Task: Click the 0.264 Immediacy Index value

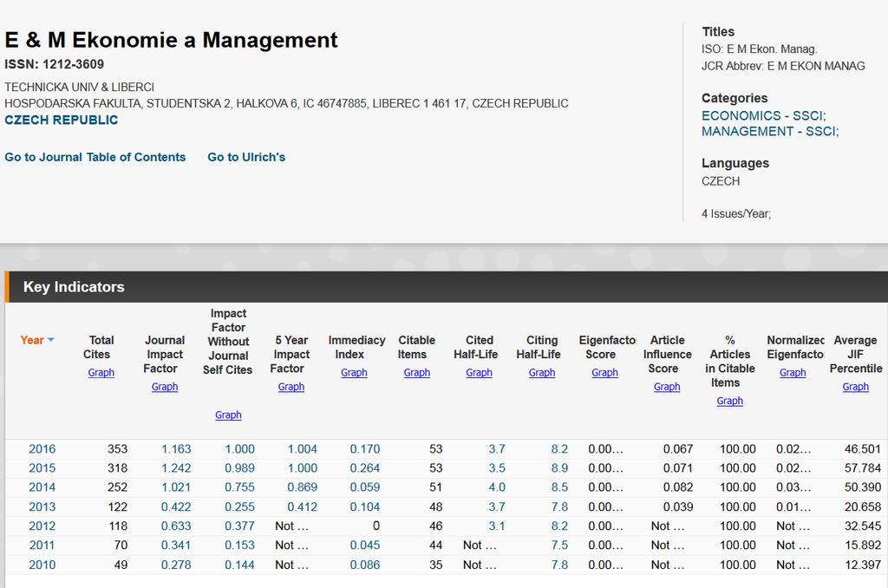Action: click(365, 468)
